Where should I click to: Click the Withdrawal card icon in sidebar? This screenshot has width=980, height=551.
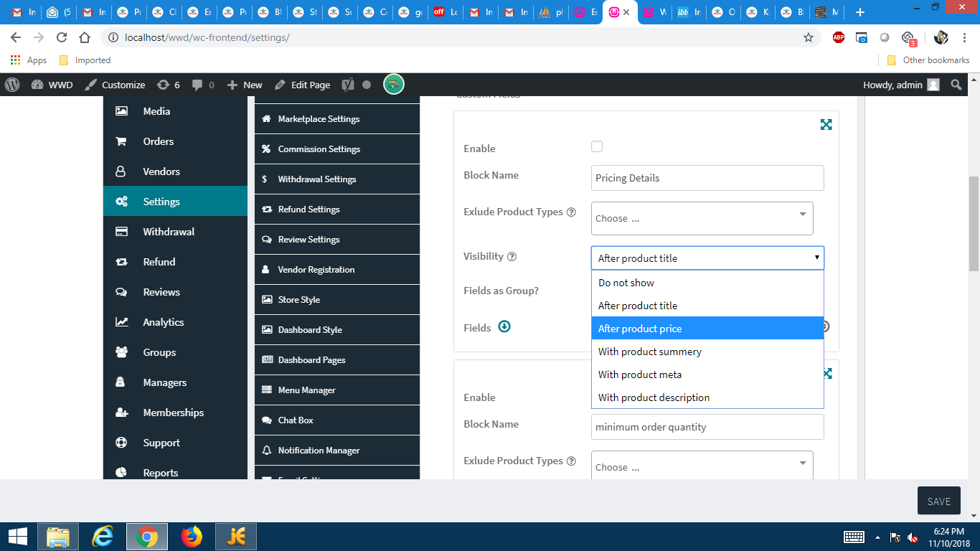122,232
